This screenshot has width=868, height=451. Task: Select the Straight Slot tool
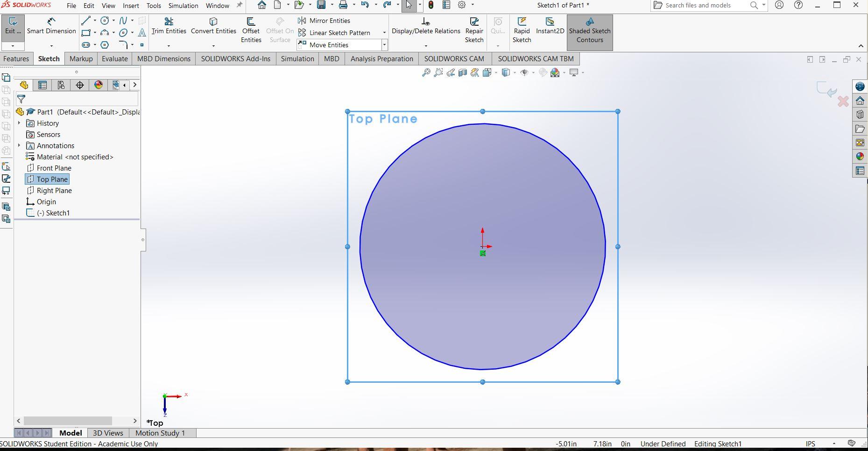click(x=86, y=45)
